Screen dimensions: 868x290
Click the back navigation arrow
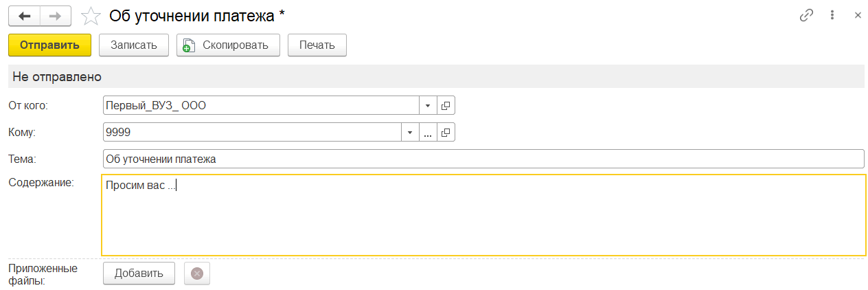pyautogui.click(x=24, y=15)
